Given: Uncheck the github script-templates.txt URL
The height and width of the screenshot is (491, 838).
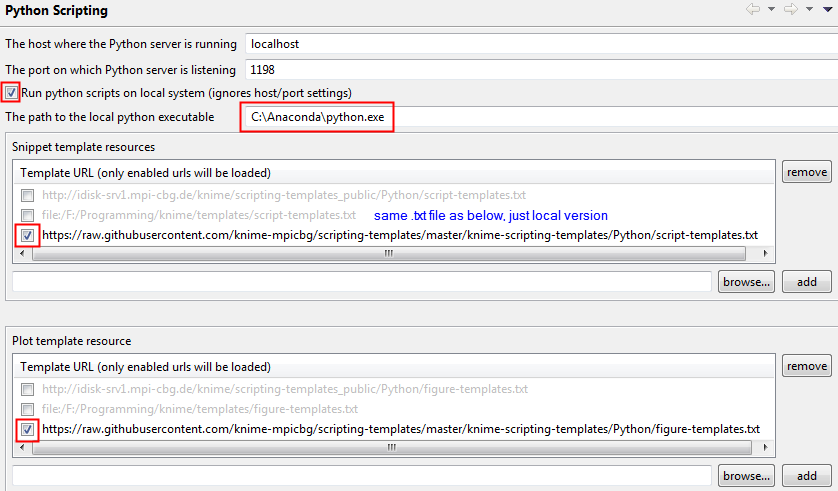Looking at the screenshot, I should tap(28, 235).
